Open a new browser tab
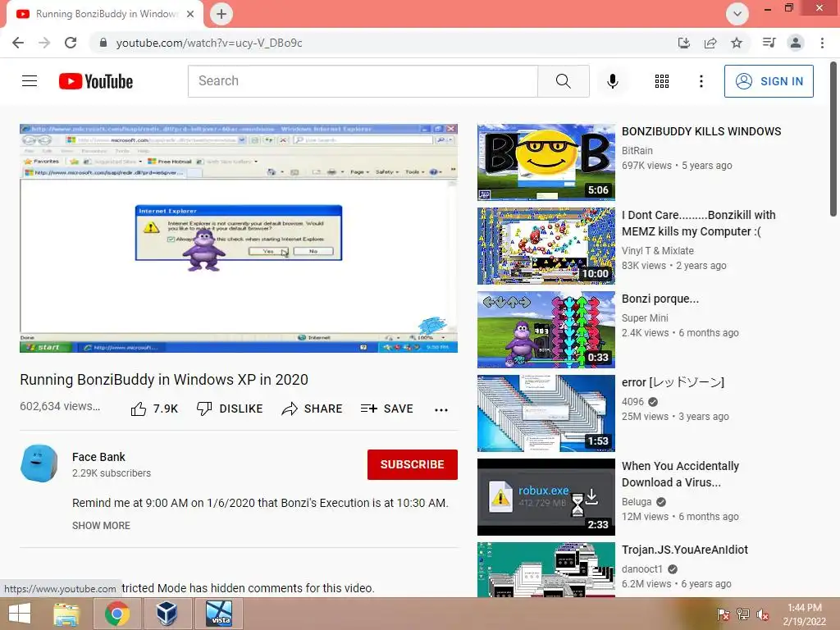The image size is (840, 630). (x=221, y=14)
